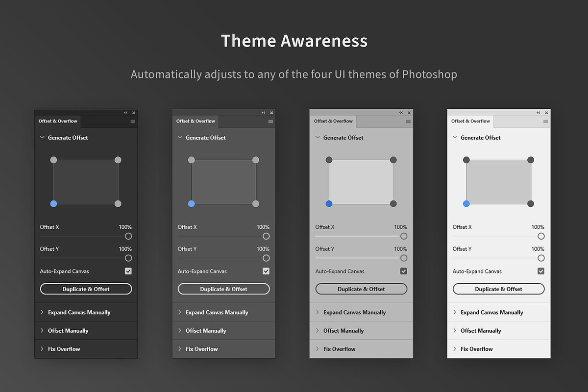The image size is (588, 392).
Task: Select the bottom-right anchor handle in the darkest panel
Action: click(x=118, y=203)
